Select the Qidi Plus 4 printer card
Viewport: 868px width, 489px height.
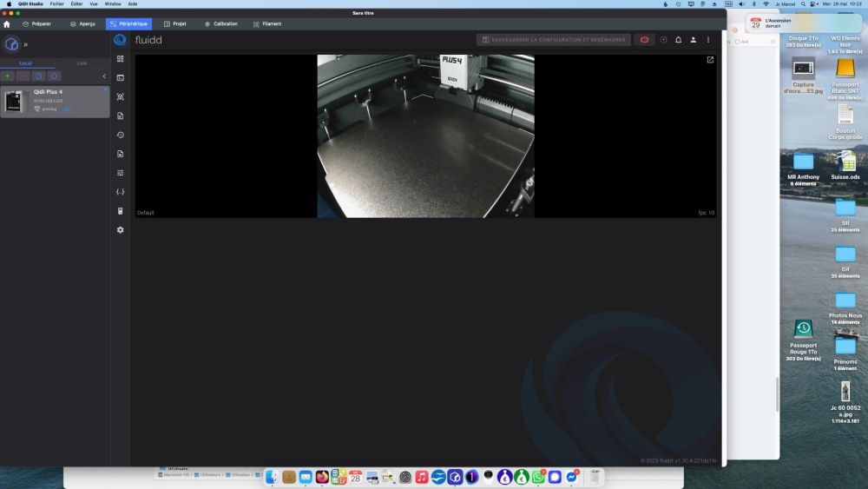click(x=55, y=102)
